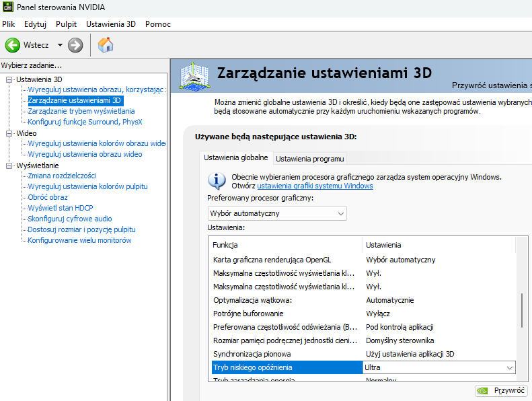532x401 pixels.
Task: Click Pod kontrolą aplikacji value
Action: (x=400, y=327)
